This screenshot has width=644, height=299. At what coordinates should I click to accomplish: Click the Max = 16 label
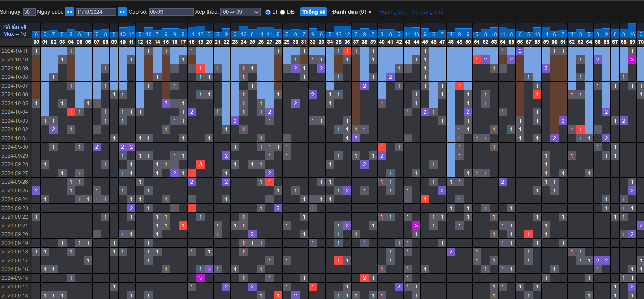pyautogui.click(x=15, y=34)
